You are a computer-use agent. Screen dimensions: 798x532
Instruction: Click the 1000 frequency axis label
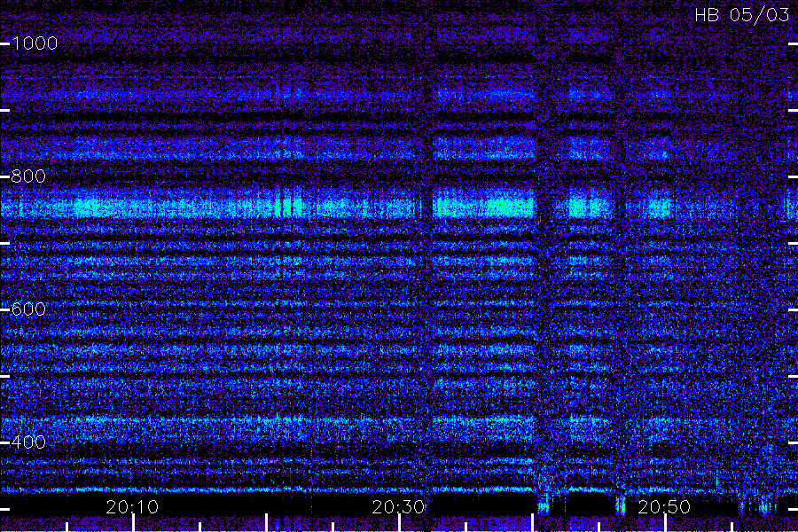point(35,43)
